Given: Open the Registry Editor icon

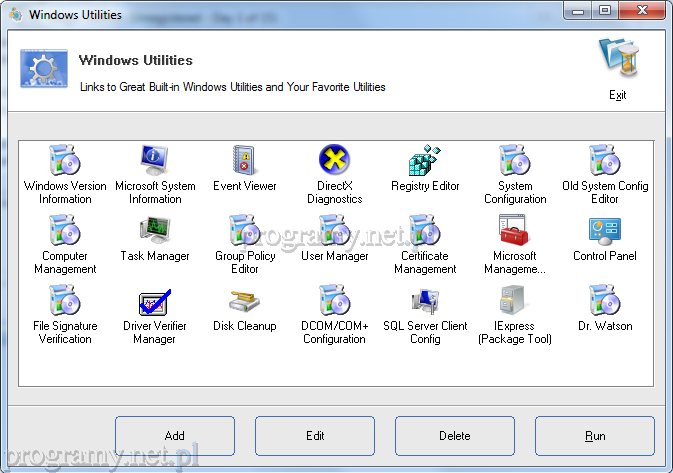Looking at the screenshot, I should point(425,161).
